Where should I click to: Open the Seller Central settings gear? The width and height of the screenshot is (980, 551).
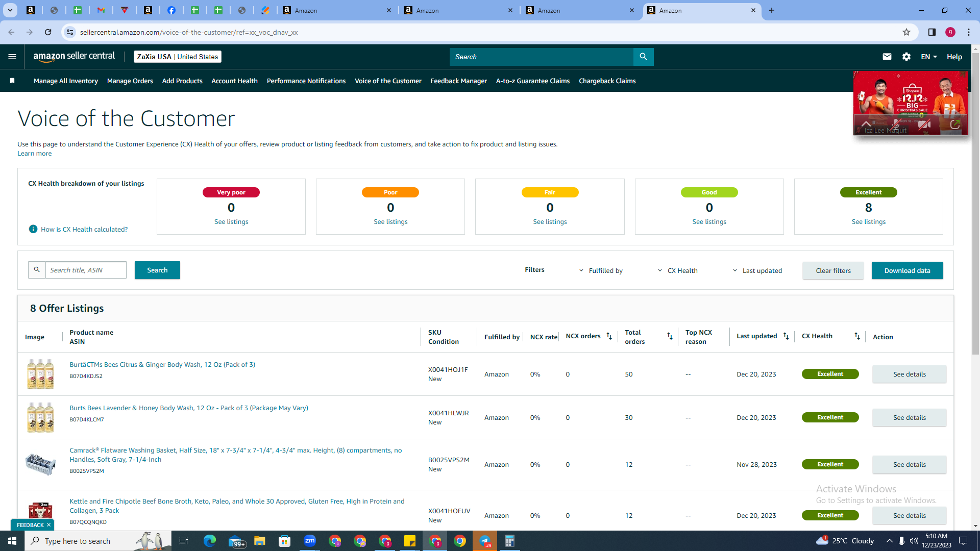tap(906, 57)
